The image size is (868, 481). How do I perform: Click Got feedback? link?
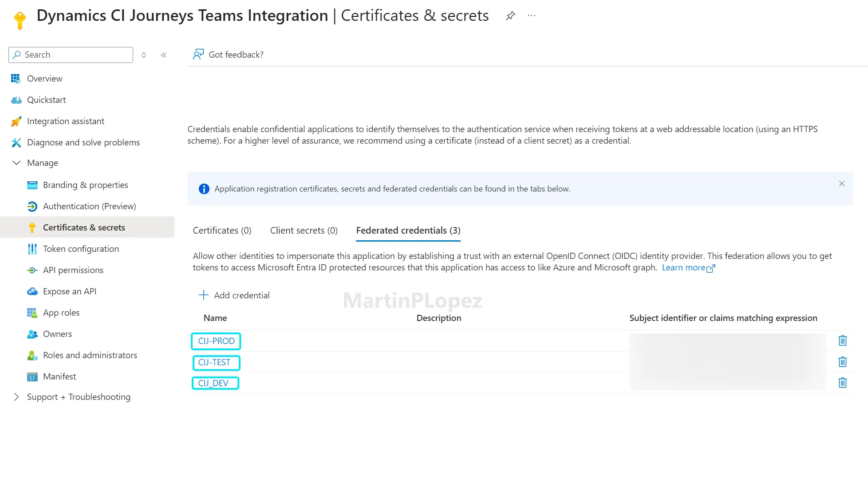(236, 55)
